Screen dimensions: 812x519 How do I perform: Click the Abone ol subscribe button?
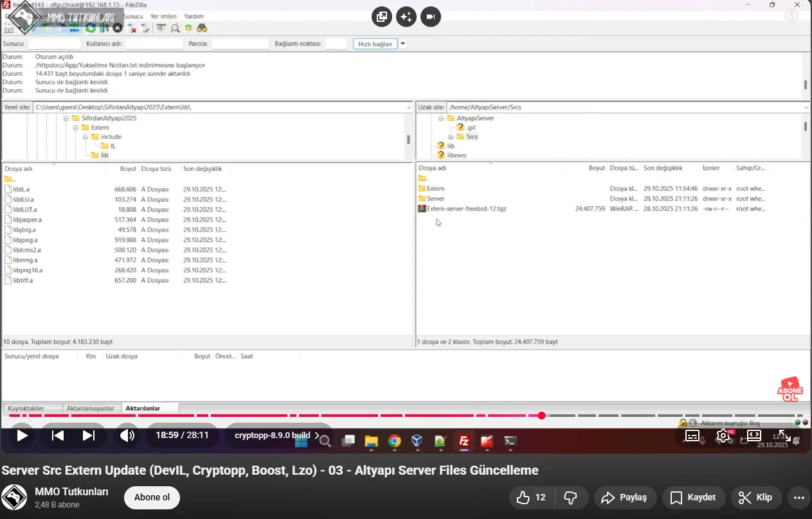coord(152,498)
